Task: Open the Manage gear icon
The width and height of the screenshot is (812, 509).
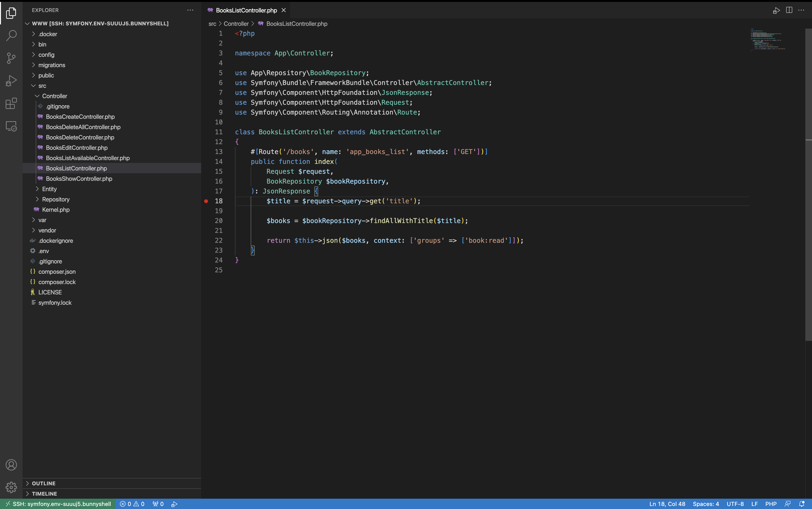Action: coord(11,487)
